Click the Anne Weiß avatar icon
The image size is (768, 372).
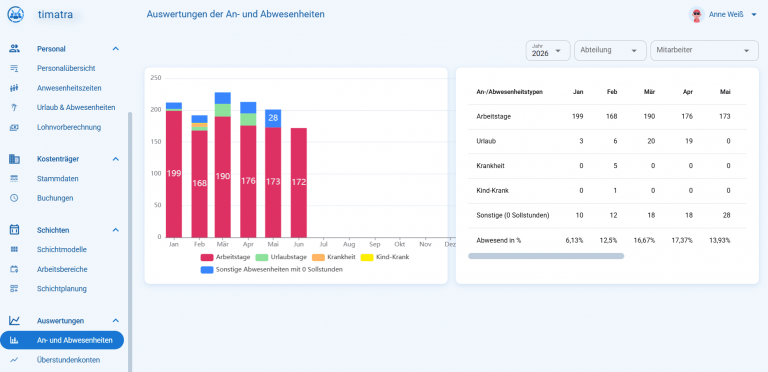click(696, 15)
